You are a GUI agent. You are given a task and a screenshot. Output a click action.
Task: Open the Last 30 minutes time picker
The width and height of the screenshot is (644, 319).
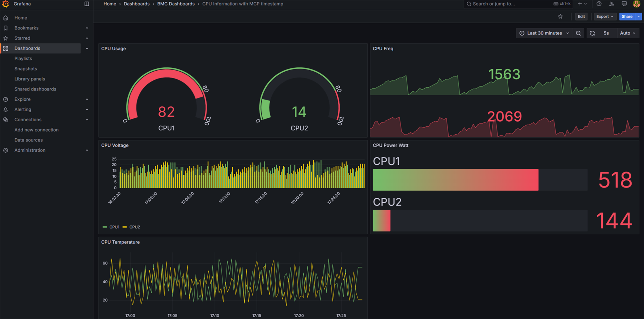tap(544, 33)
